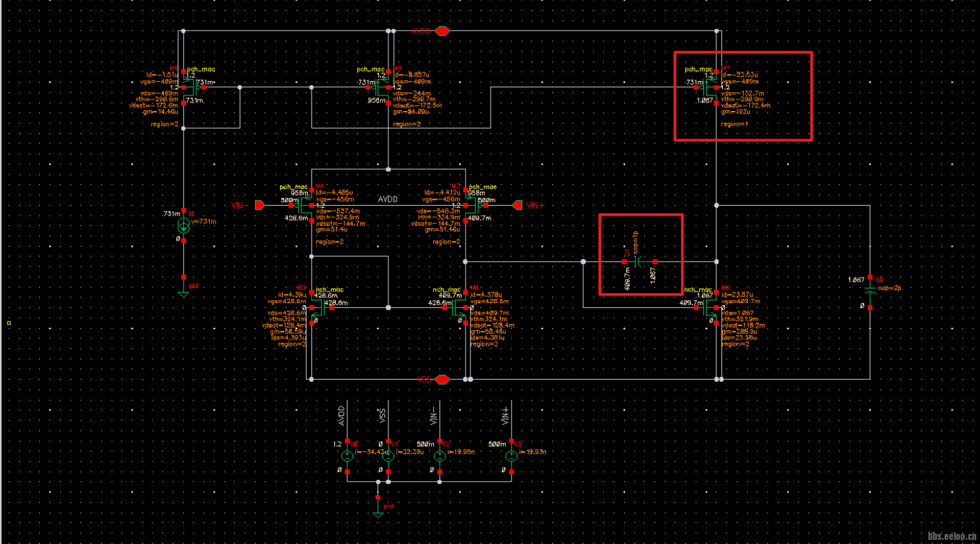Viewport: 980px width, 544px height.
Task: Click the rotated VIN- wire label above V2
Action: (x=433, y=415)
